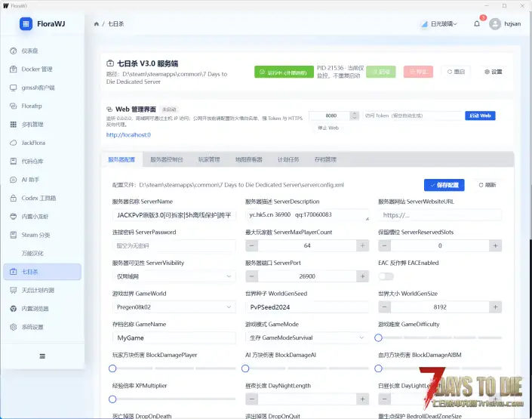This screenshot has height=419, width=532.
Task: Click the BlockDamagePlayer slider handle
Action: [112, 368]
